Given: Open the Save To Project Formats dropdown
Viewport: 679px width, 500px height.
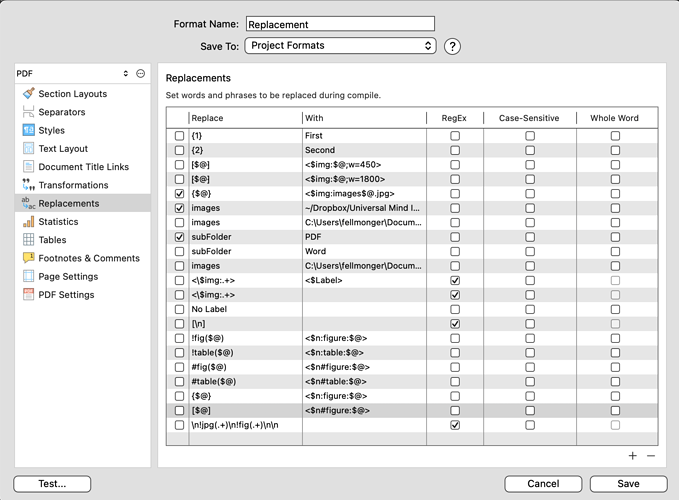Looking at the screenshot, I should coord(340,45).
